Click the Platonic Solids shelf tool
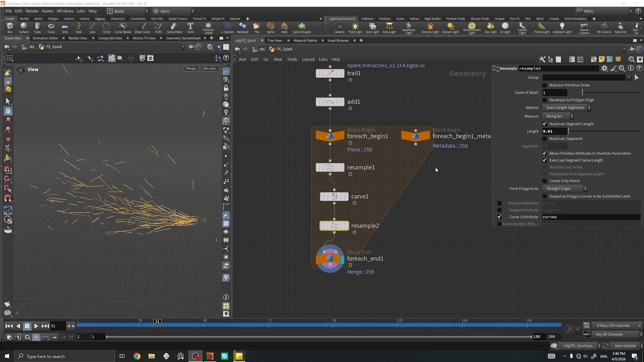Screen dimensions: 644x362 tap(208, 28)
